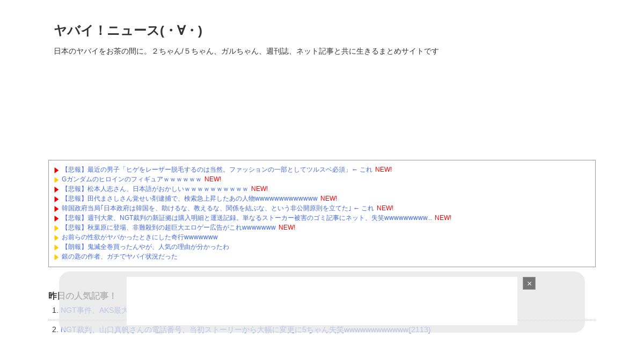Screen dimensions: 644x338
Task: Click the site description text 日本のヤバイをお茶の間に
Action: (x=246, y=51)
